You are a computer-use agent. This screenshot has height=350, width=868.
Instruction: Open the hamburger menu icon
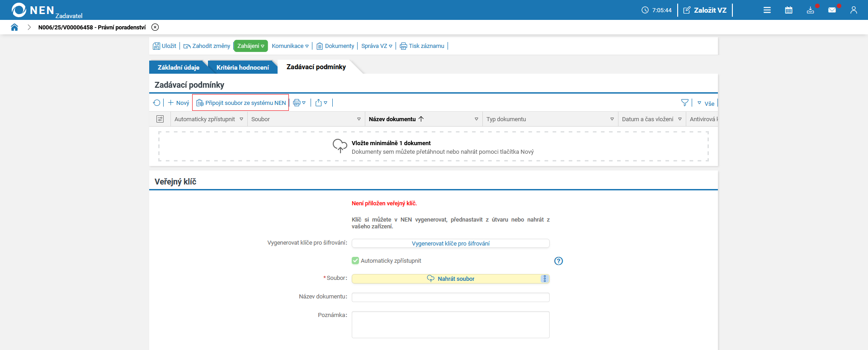767,10
